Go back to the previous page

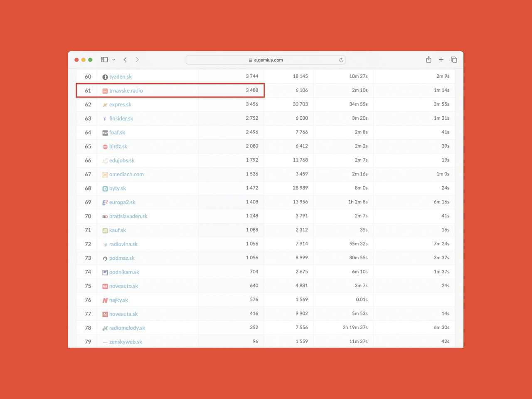point(125,60)
